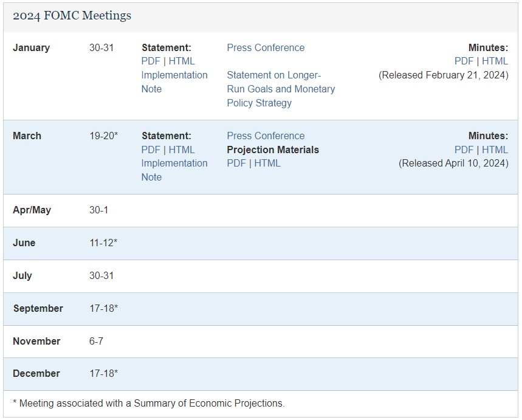Open January Statement PDF link
Viewport: 522px width, 420px height.
pos(151,61)
